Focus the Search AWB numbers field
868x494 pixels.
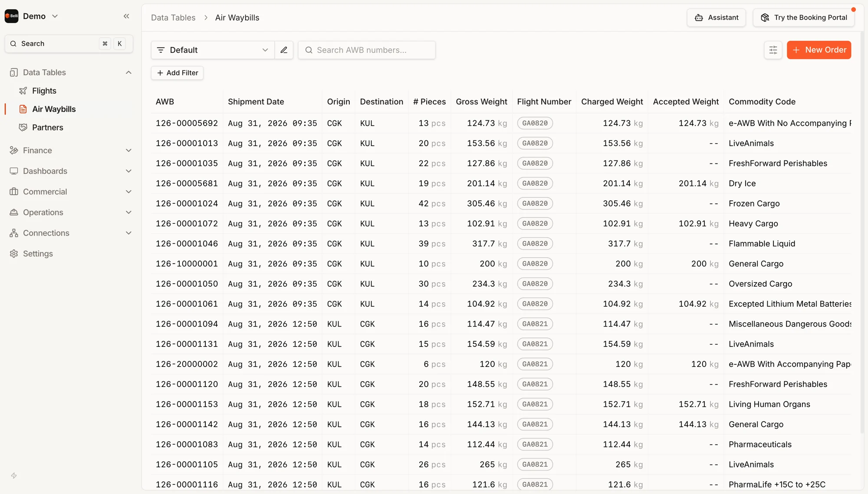point(367,50)
